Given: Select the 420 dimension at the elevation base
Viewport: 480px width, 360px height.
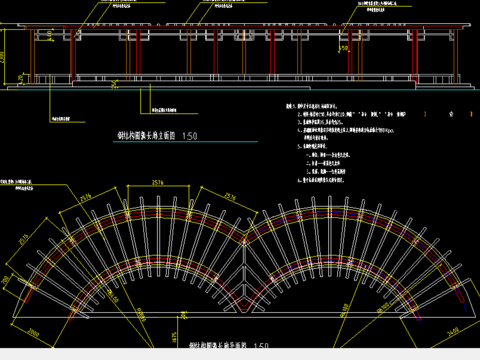Looking at the screenshot, I should coord(21,79).
